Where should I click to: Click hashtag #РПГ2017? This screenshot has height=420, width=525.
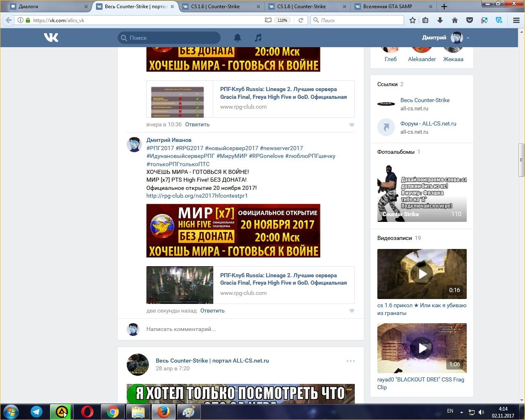pyautogui.click(x=160, y=148)
